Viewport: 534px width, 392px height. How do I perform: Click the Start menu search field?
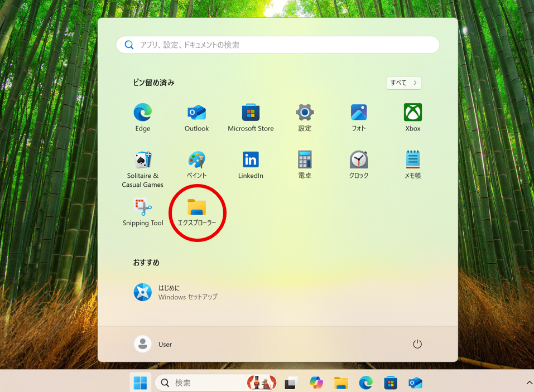(x=278, y=45)
